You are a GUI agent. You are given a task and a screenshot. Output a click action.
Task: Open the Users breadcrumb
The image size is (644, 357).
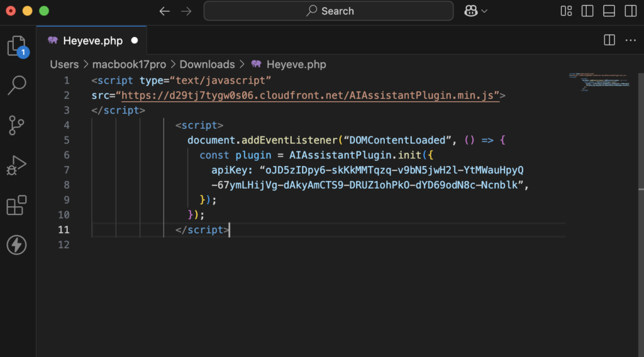click(x=64, y=65)
